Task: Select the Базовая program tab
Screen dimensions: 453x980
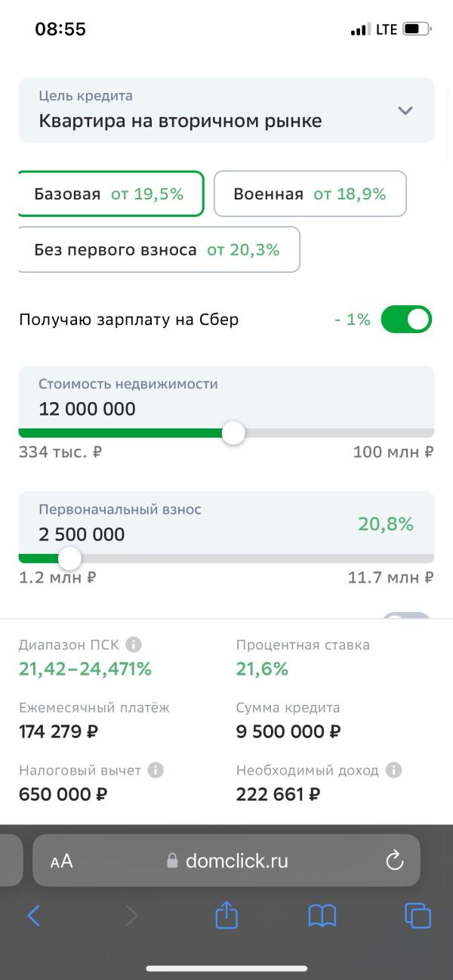Action: [110, 194]
